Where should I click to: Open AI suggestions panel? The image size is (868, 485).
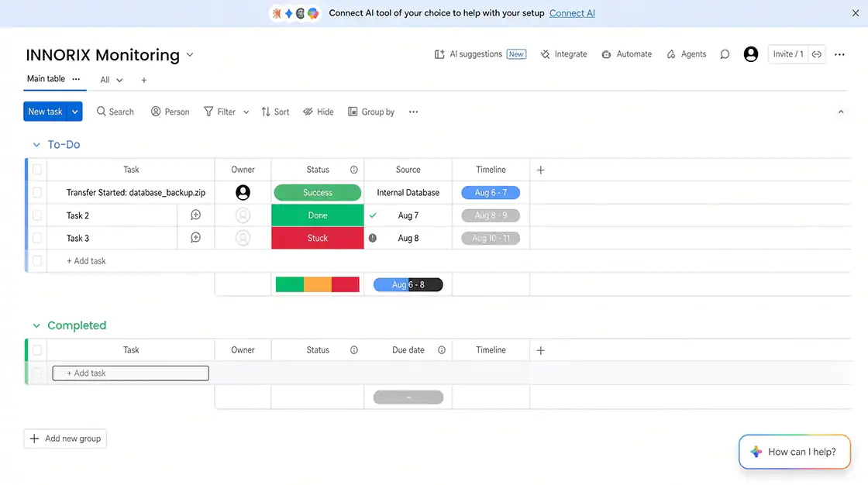click(480, 54)
